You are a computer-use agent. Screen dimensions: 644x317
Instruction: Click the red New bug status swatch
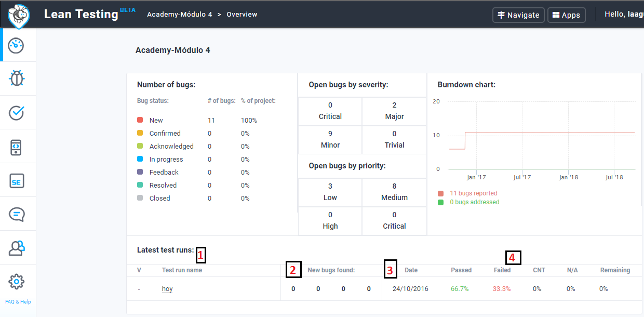point(140,120)
